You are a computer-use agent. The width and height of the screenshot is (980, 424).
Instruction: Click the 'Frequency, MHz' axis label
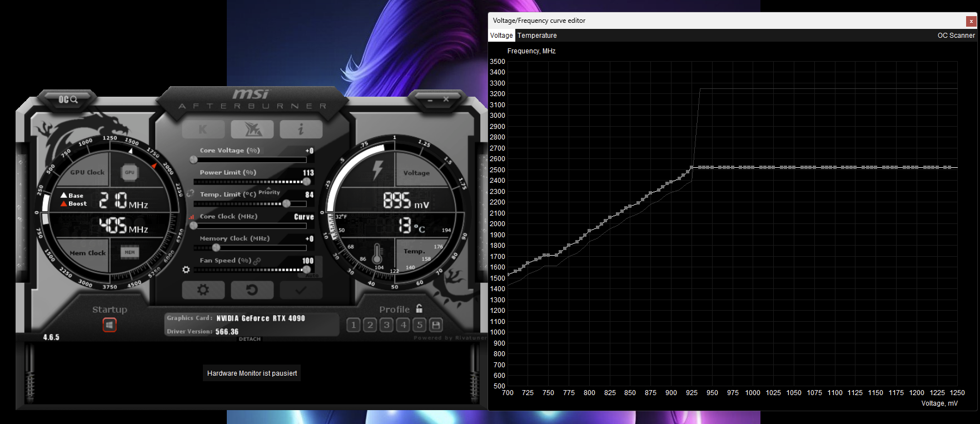(x=531, y=51)
